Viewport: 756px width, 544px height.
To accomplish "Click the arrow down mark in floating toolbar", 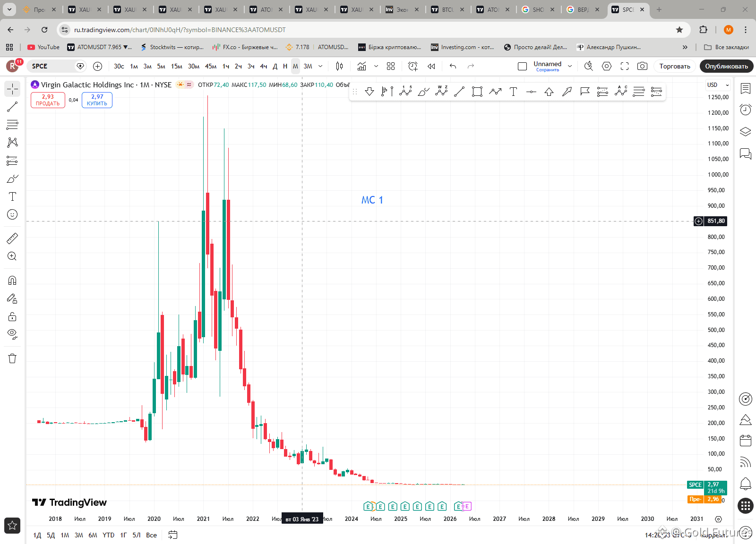I will point(369,92).
